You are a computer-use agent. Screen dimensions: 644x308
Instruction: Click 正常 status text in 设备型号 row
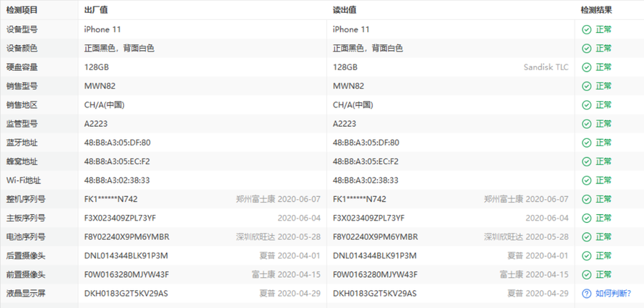point(604,29)
